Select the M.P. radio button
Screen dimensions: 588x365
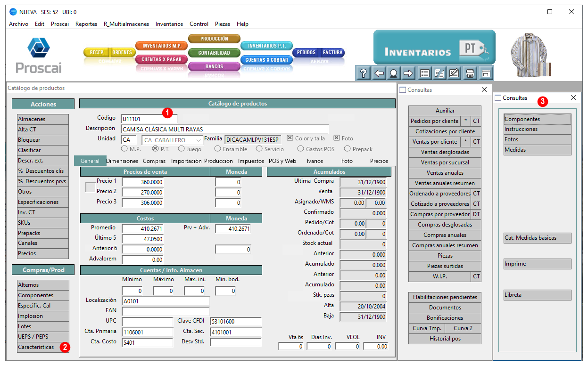(x=125, y=149)
